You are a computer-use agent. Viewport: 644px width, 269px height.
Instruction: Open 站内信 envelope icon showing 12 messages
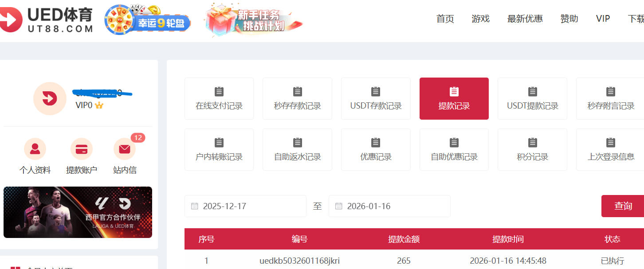(x=124, y=149)
